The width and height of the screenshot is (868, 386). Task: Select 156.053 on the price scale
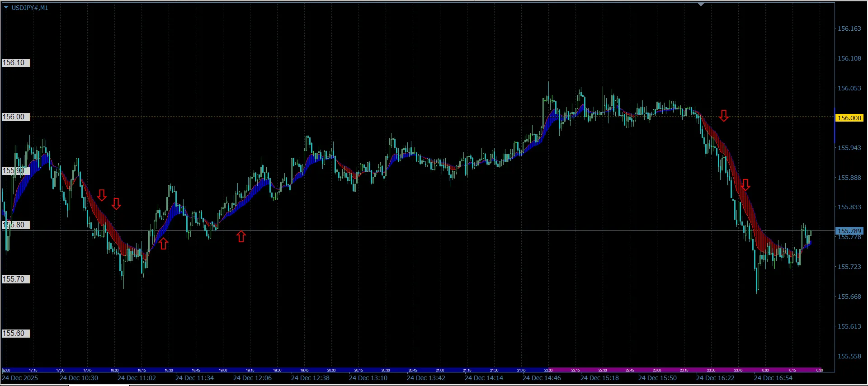[849, 88]
